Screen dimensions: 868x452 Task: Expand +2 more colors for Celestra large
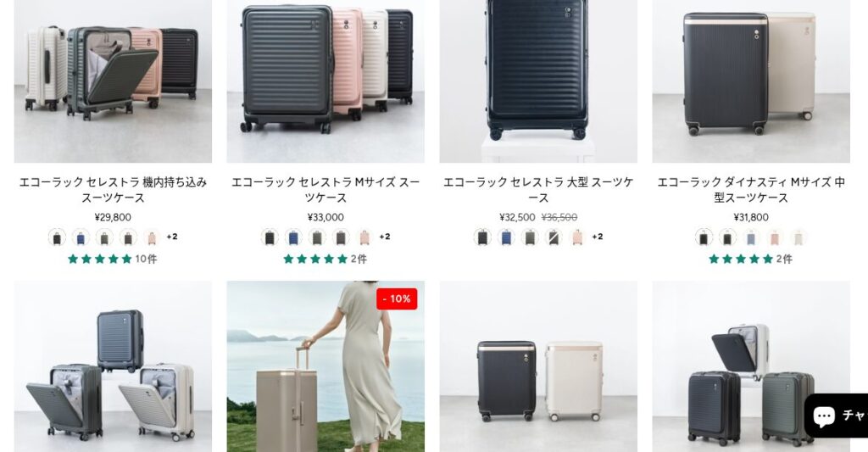[598, 237]
